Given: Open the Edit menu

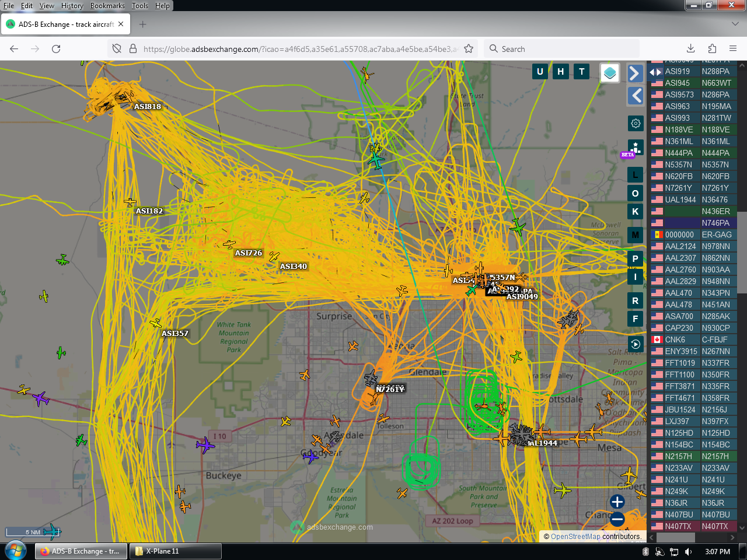Looking at the screenshot, I should (x=27, y=6).
